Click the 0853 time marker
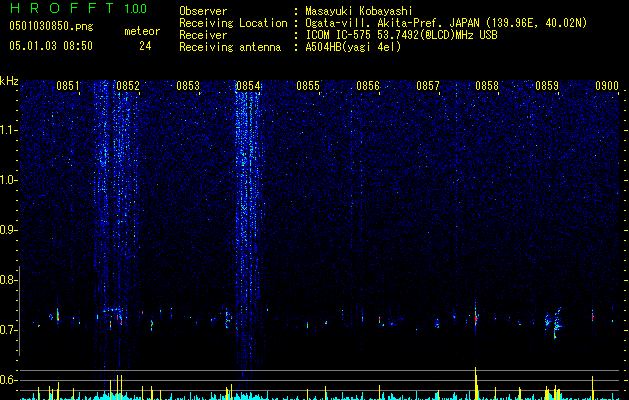The height and width of the screenshot is (400, 629). point(188,86)
